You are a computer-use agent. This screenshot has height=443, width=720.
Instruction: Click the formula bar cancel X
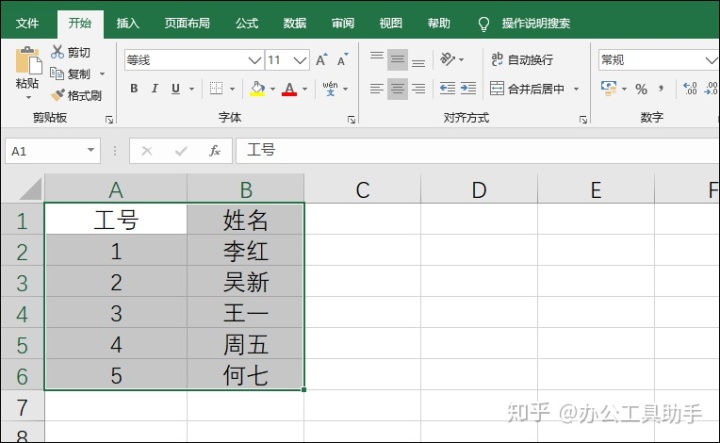tap(147, 151)
